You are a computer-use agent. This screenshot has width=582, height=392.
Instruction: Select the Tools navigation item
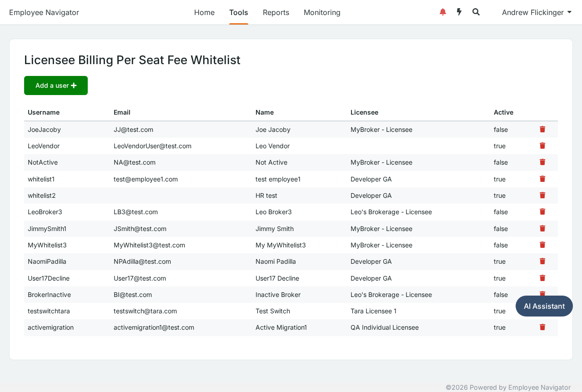click(x=239, y=12)
